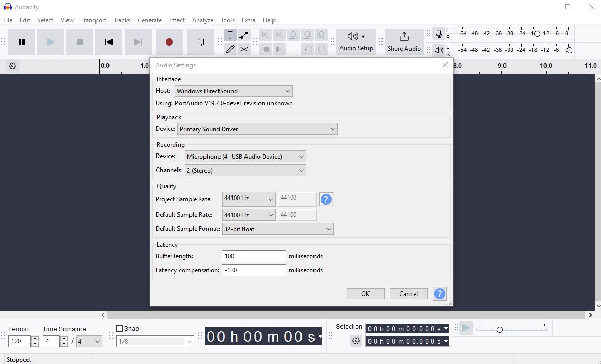
Task: Click the Zoom In icon
Action: pos(265,35)
